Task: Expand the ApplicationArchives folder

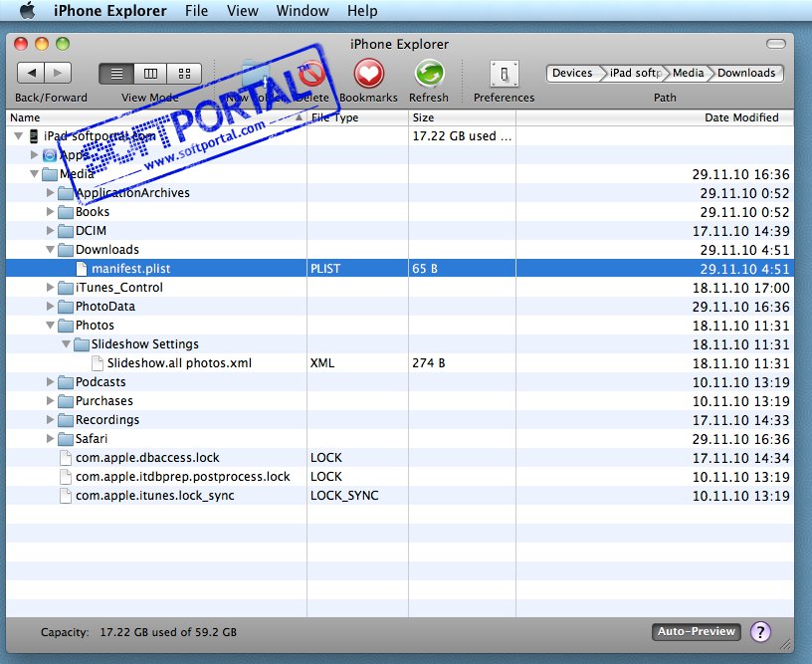Action: click(50, 193)
